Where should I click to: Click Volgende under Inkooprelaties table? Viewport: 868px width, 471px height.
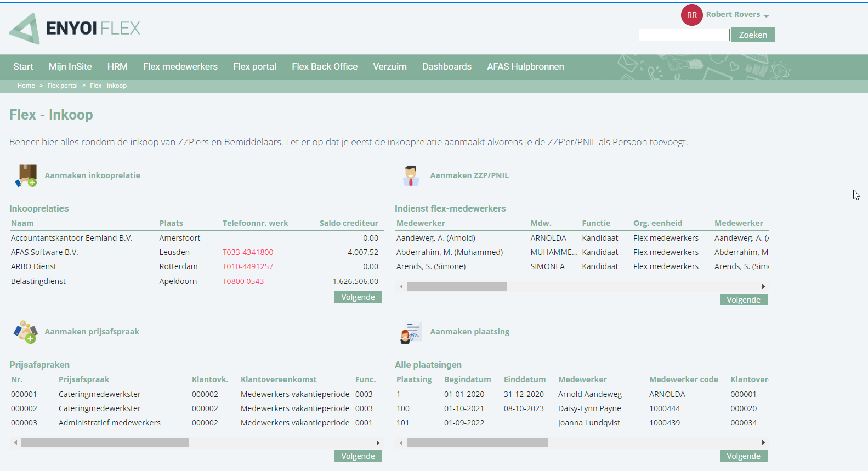[358, 297]
